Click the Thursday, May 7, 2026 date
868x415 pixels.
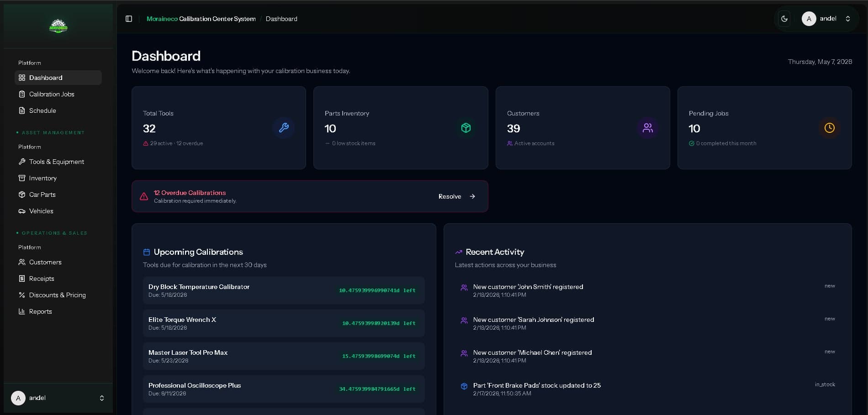(x=820, y=62)
